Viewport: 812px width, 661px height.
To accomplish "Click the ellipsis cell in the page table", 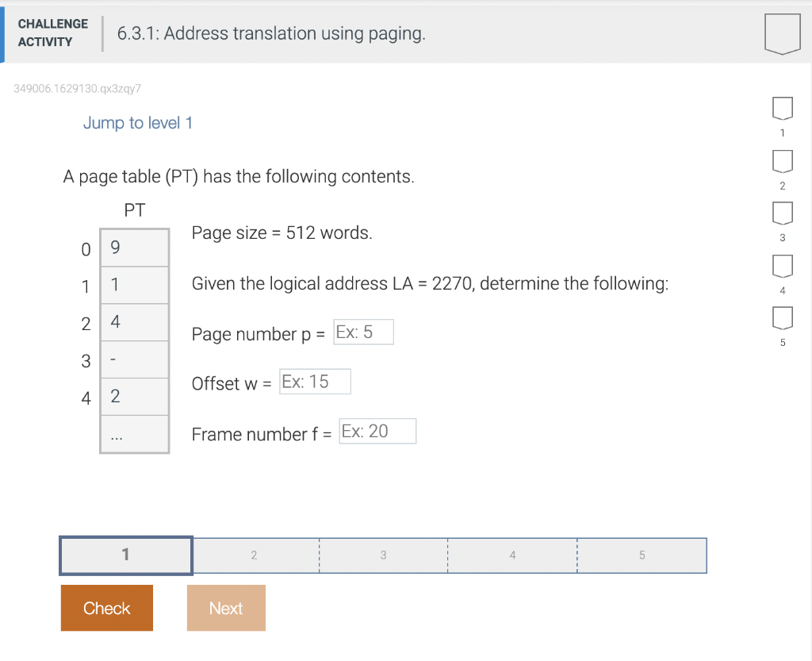I will click(x=133, y=433).
